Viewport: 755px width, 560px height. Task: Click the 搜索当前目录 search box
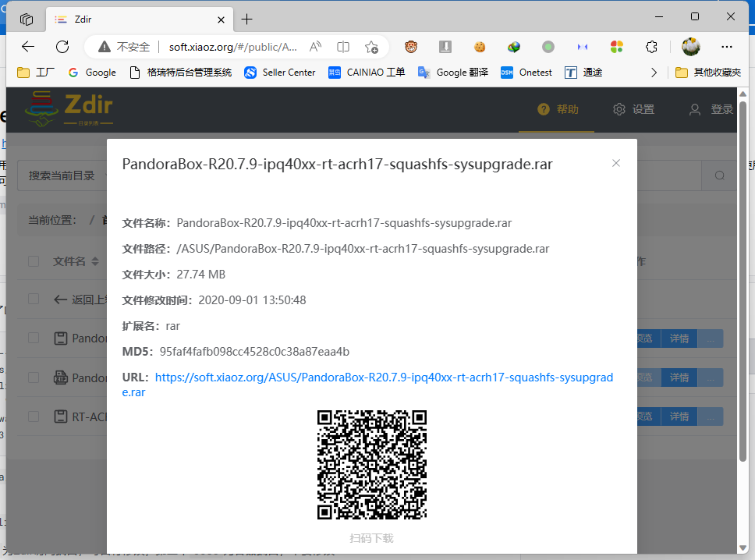[62, 175]
